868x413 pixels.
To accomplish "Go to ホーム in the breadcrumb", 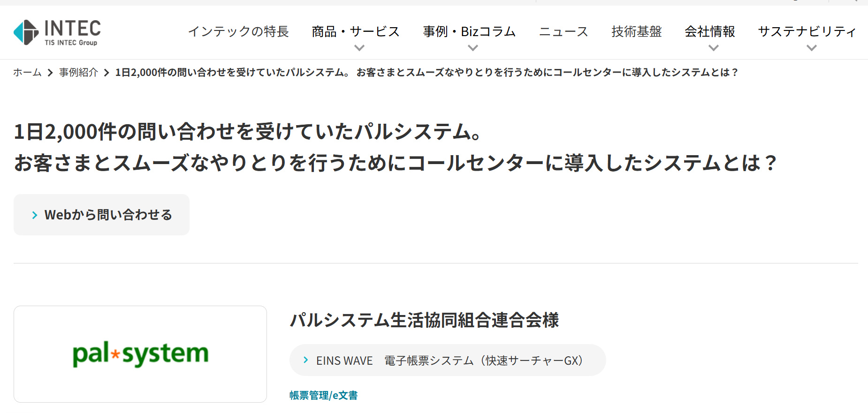I will [x=27, y=72].
